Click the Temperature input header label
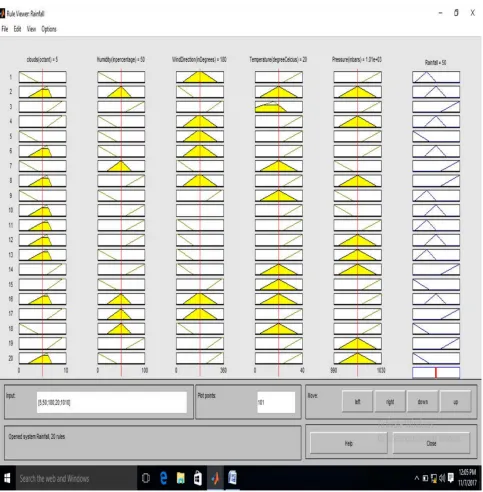 click(x=278, y=60)
